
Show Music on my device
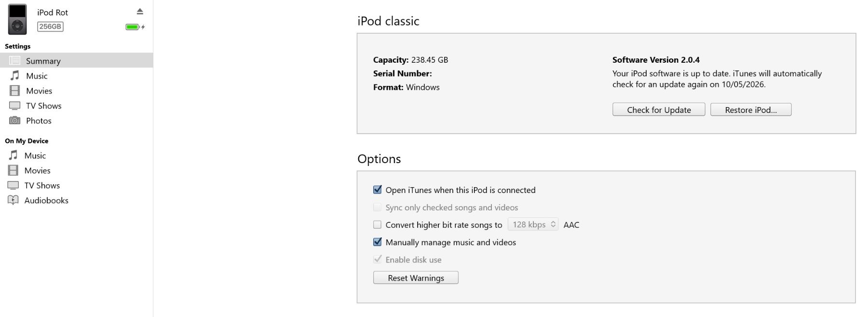(77, 155)
